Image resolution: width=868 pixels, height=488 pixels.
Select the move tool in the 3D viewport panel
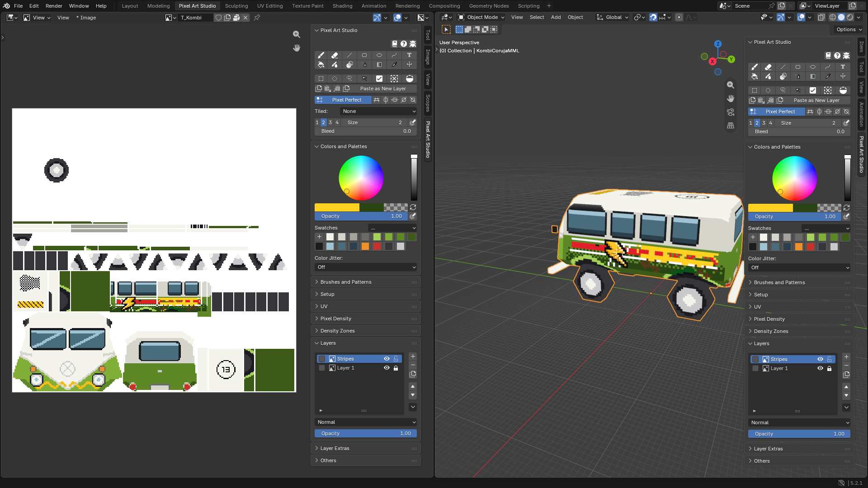843,76
